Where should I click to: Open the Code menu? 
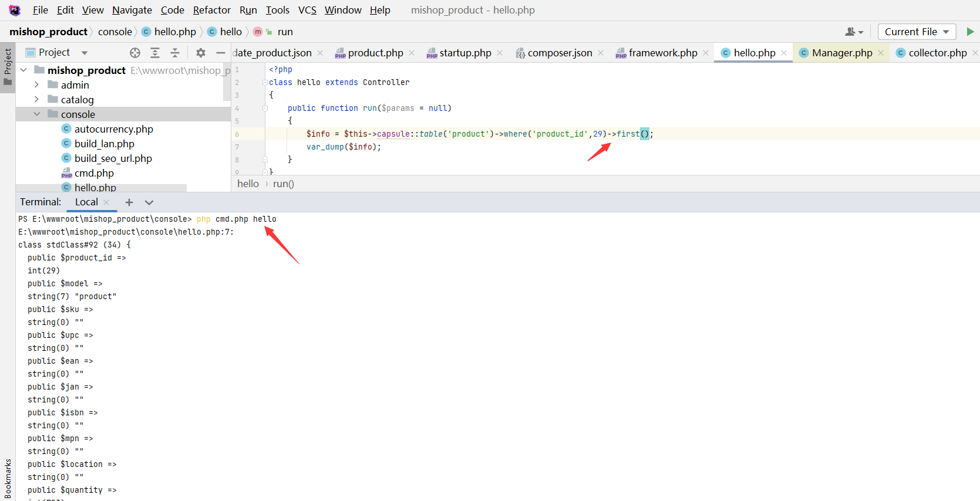click(x=173, y=10)
